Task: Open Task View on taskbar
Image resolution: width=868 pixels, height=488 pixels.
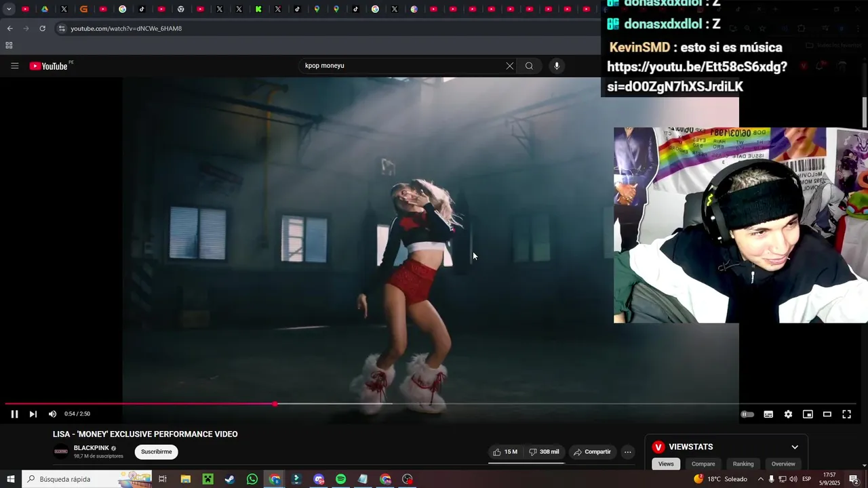Action: click(163, 479)
